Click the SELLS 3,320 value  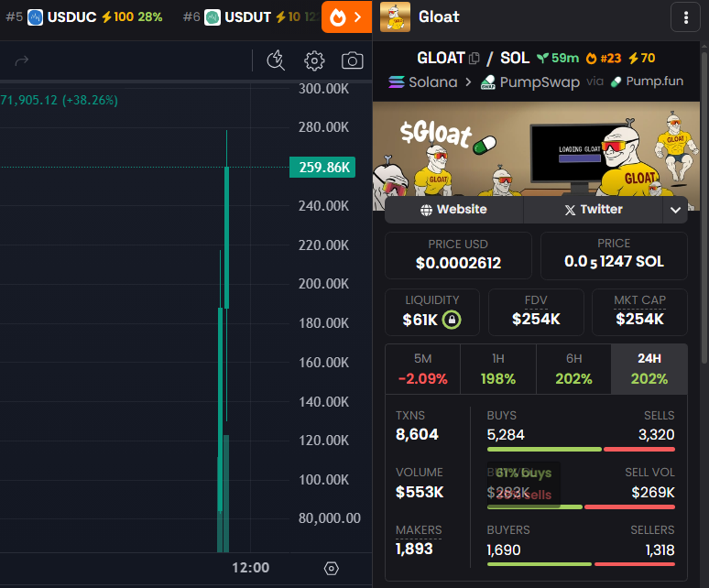(x=656, y=434)
